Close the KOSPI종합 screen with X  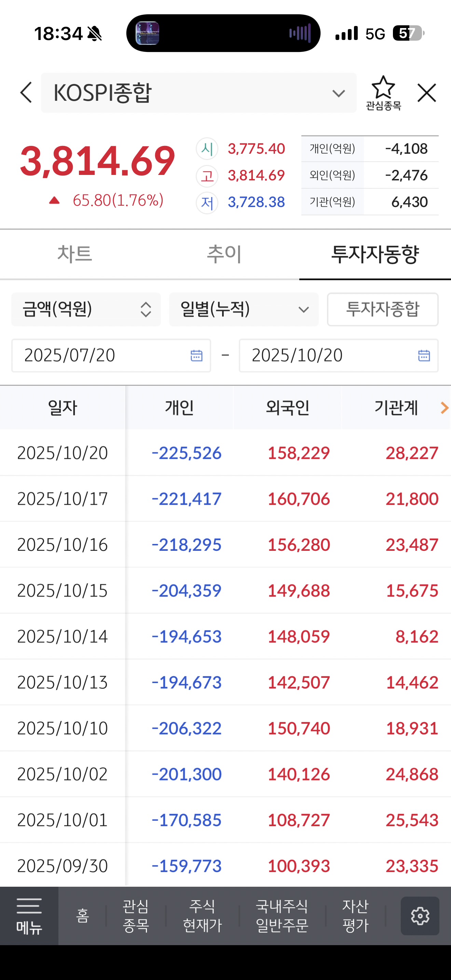426,93
